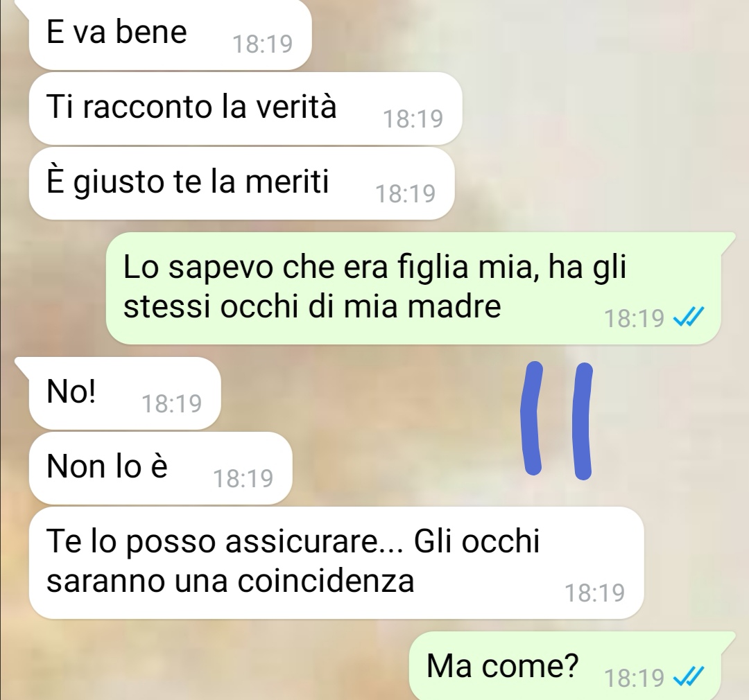Click the timestamp on the "coincidenza" message
This screenshot has height=700, width=749.
pos(595,593)
